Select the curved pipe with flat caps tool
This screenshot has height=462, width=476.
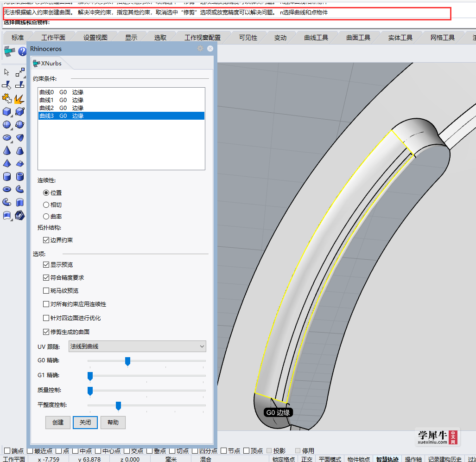click(20, 189)
